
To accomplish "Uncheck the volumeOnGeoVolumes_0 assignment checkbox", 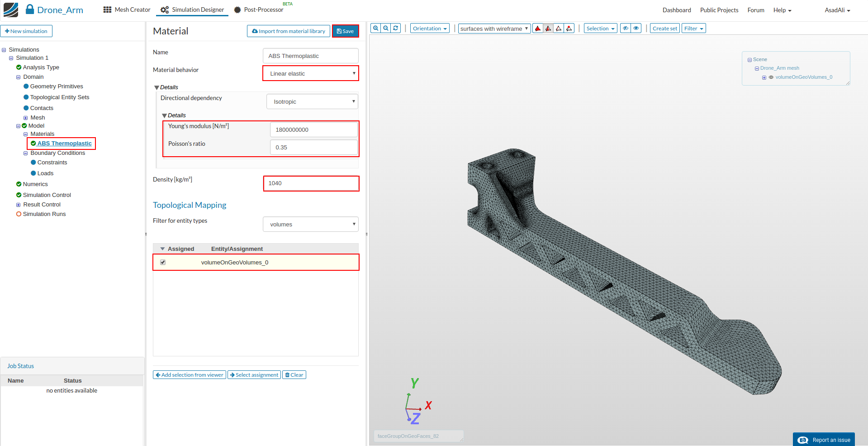I will point(163,262).
